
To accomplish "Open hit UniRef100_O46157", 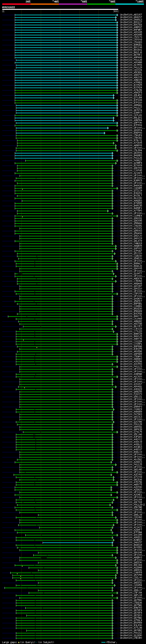I will [x=131, y=543].
